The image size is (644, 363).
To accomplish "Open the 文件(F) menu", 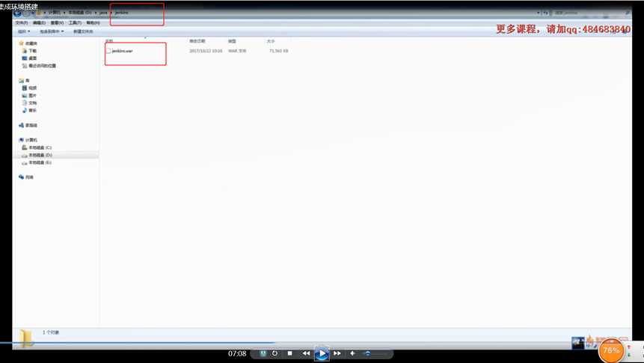I will pos(22,22).
